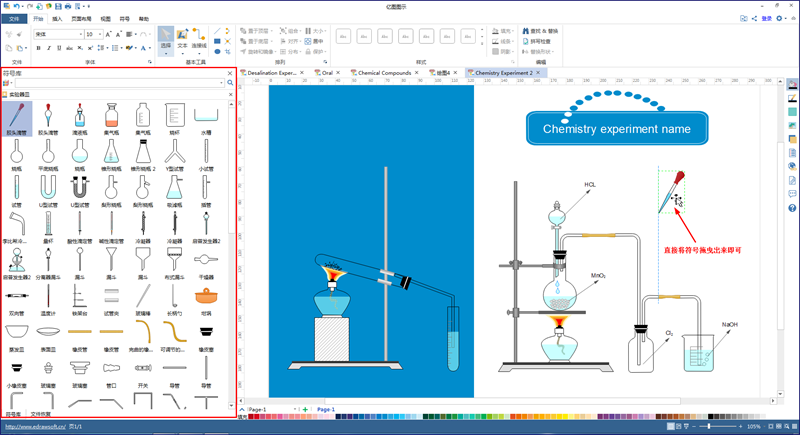Activate the Select pointer tool in ribbon
Viewport: 800px width, 435px height.
[166, 35]
